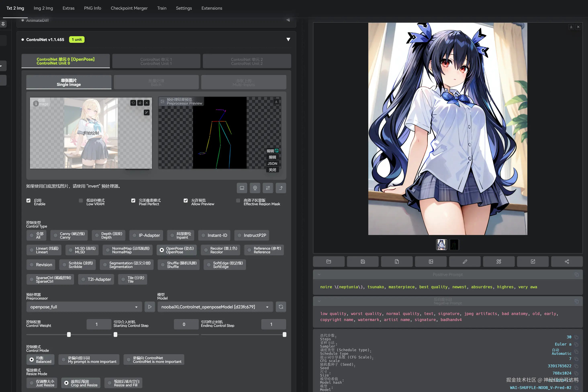This screenshot has width=588, height=392.
Task: Collapse the Positive Prompt panel chevron
Action: 319,274
